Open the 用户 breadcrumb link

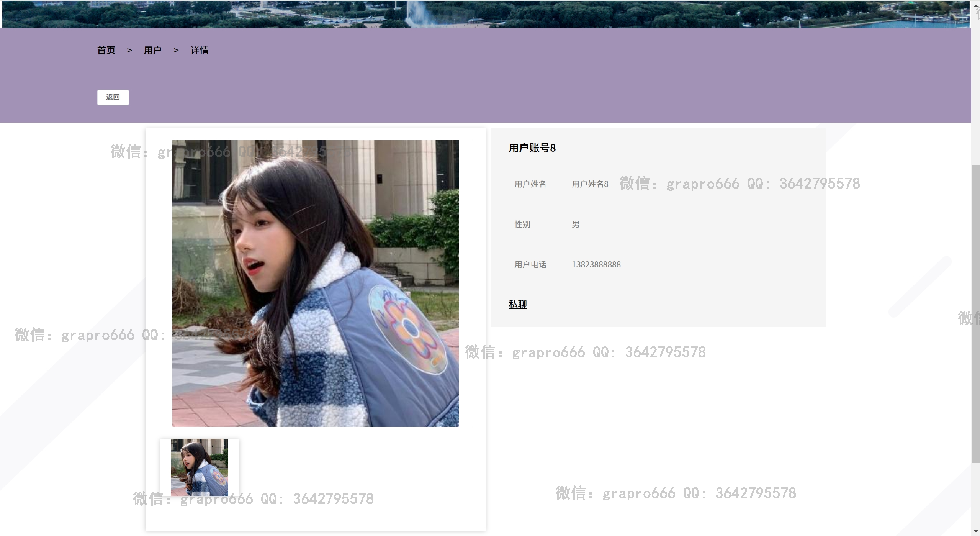152,50
